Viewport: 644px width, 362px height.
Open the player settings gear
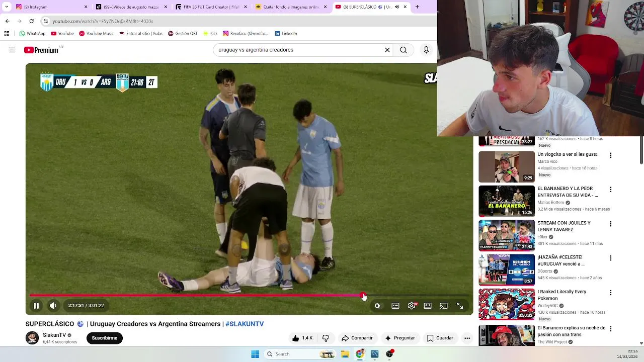click(x=412, y=306)
